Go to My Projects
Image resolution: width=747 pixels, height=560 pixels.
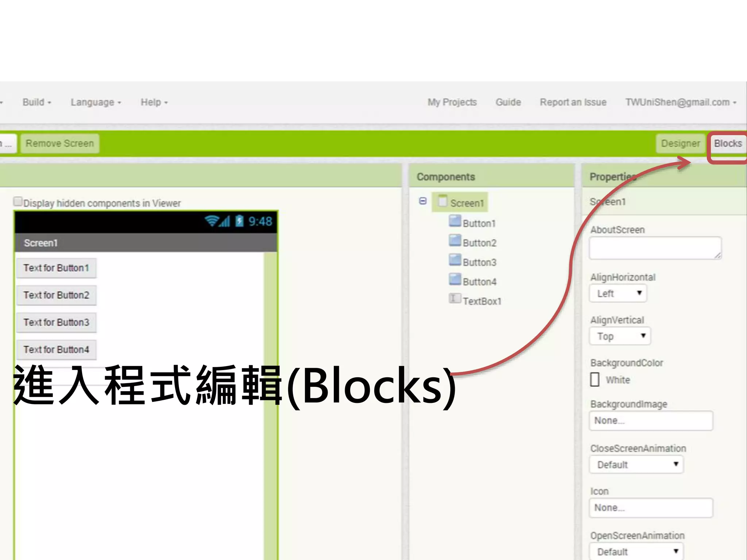pyautogui.click(x=452, y=102)
